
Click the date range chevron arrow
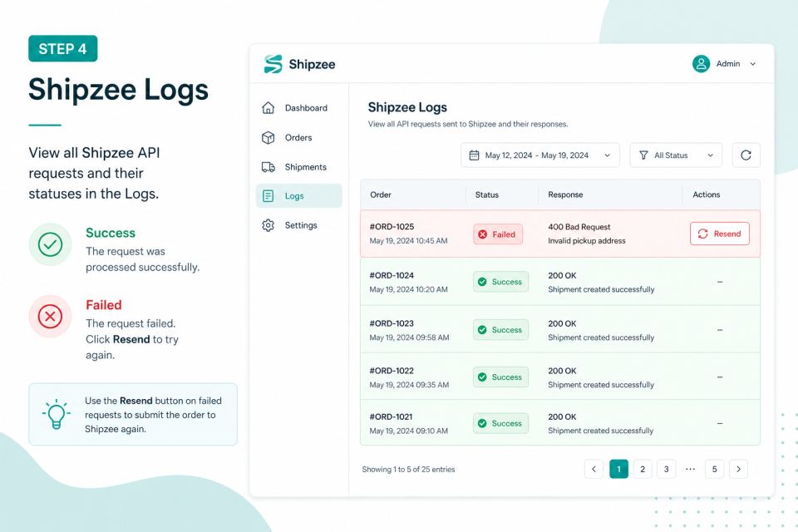coord(607,155)
